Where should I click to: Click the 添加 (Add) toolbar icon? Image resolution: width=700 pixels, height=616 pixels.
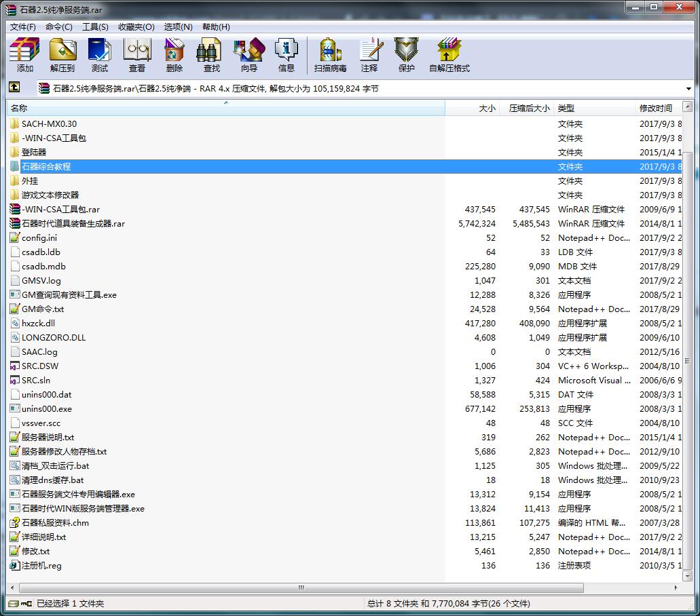[x=24, y=50]
